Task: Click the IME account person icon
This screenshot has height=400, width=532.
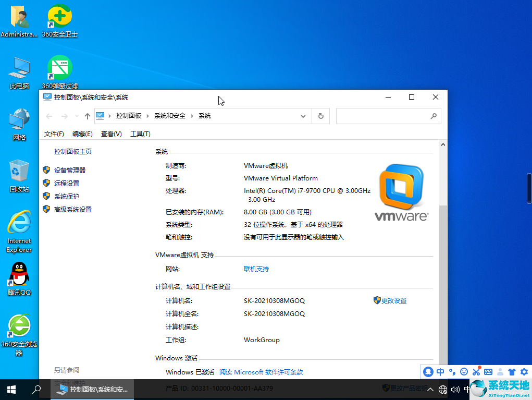Action: point(500,372)
